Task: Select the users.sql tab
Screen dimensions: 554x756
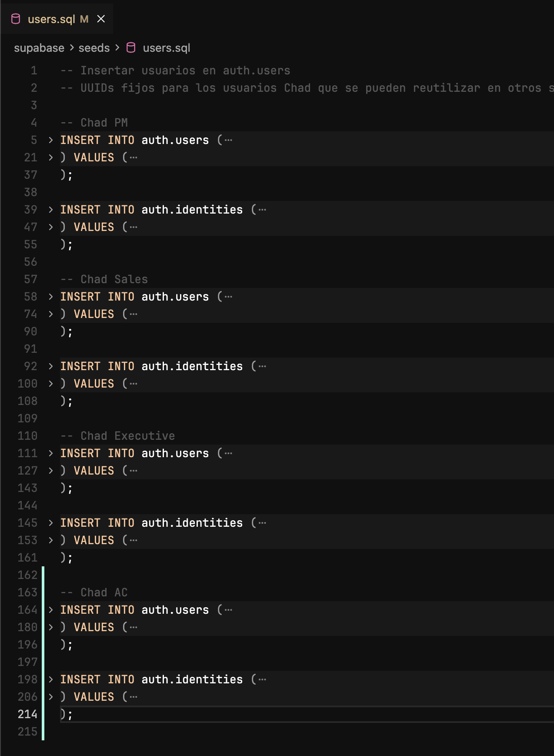Action: point(51,19)
